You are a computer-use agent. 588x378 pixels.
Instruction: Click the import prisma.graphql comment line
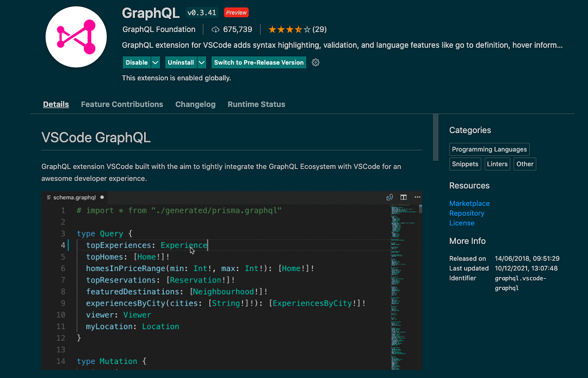click(x=179, y=211)
